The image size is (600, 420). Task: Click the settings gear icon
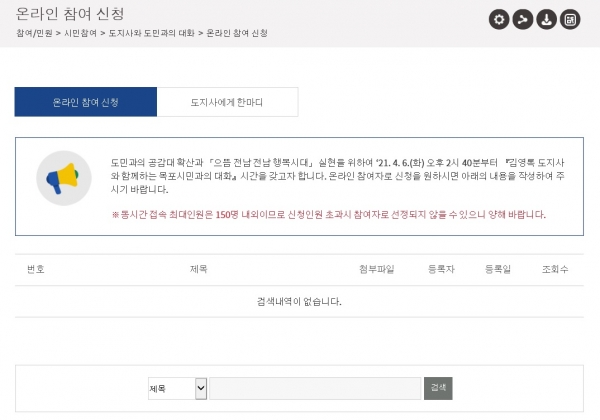pos(497,19)
